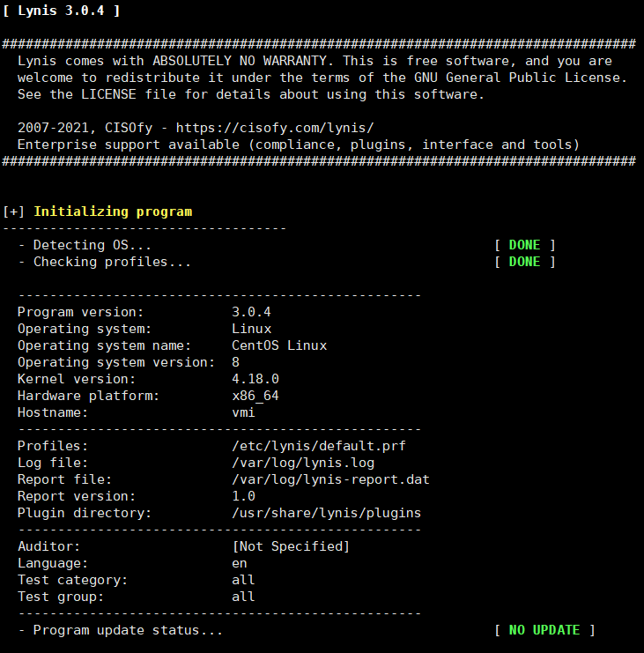Click the Program update status line
Viewport: 644px width, 653px height.
click(121, 630)
